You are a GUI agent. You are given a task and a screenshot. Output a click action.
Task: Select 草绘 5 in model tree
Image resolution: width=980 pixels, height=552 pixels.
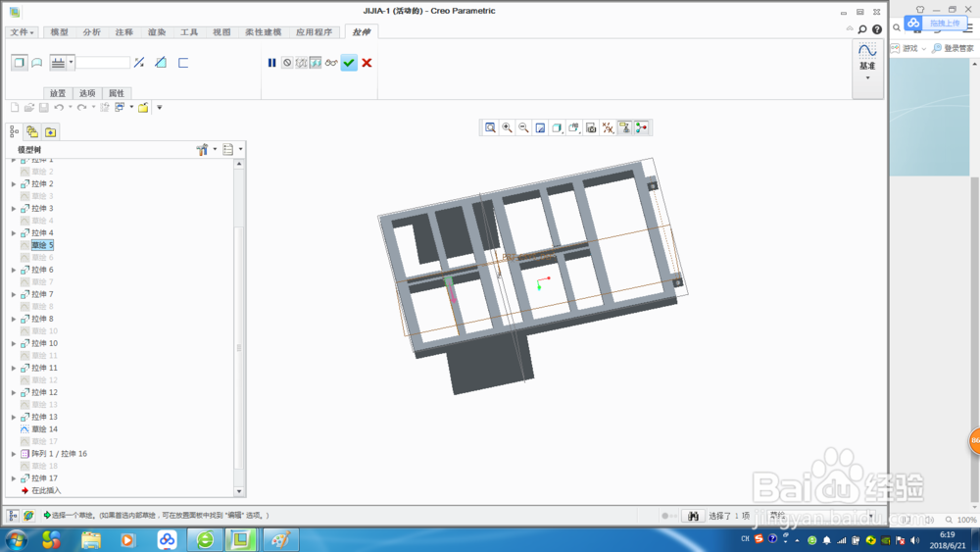pyautogui.click(x=42, y=245)
